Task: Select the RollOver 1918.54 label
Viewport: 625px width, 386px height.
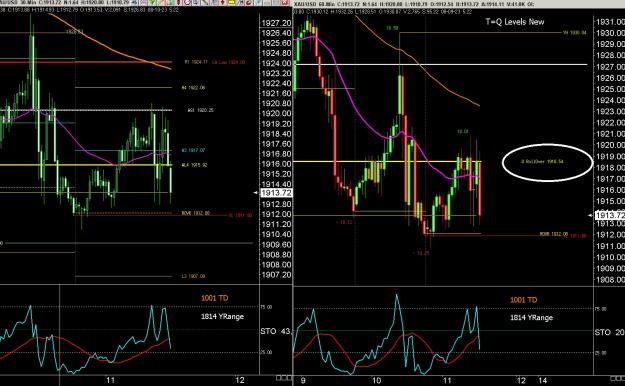Action: click(542, 161)
